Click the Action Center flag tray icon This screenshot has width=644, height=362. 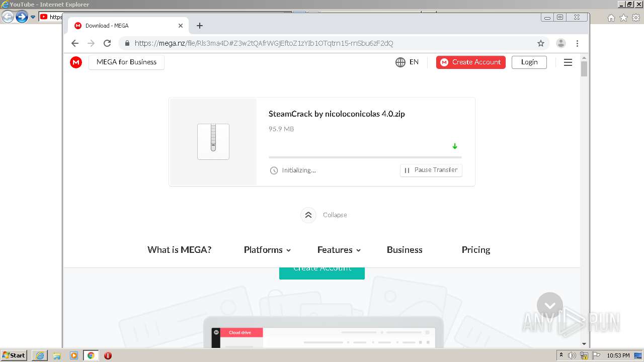click(x=596, y=355)
